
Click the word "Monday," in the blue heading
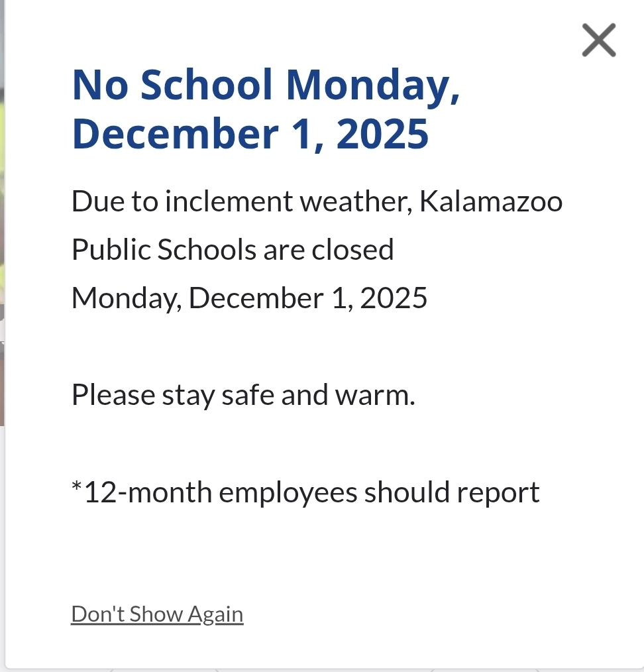click(373, 87)
